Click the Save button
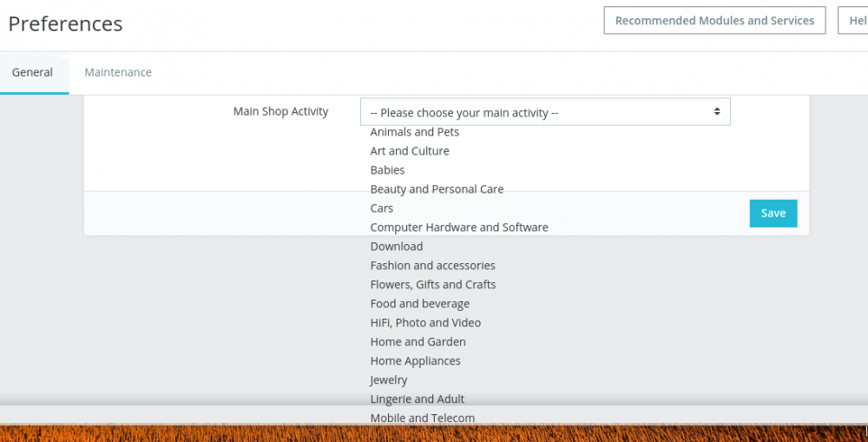 pos(773,213)
